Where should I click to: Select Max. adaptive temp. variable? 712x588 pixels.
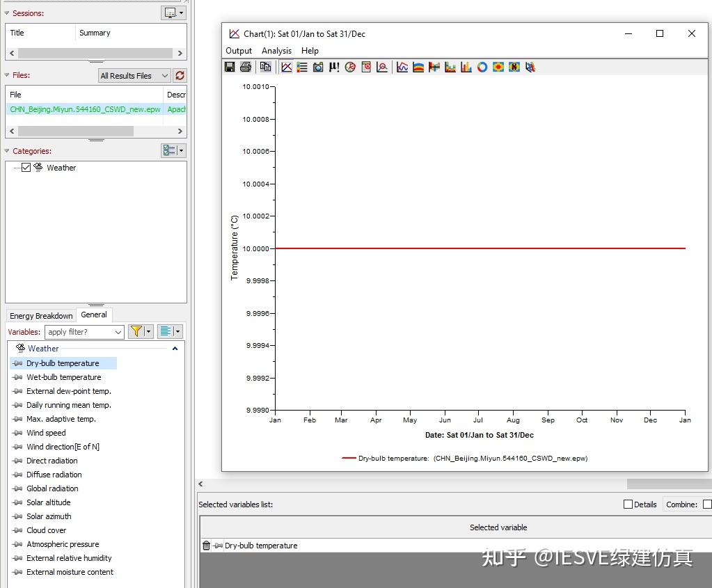(x=61, y=419)
